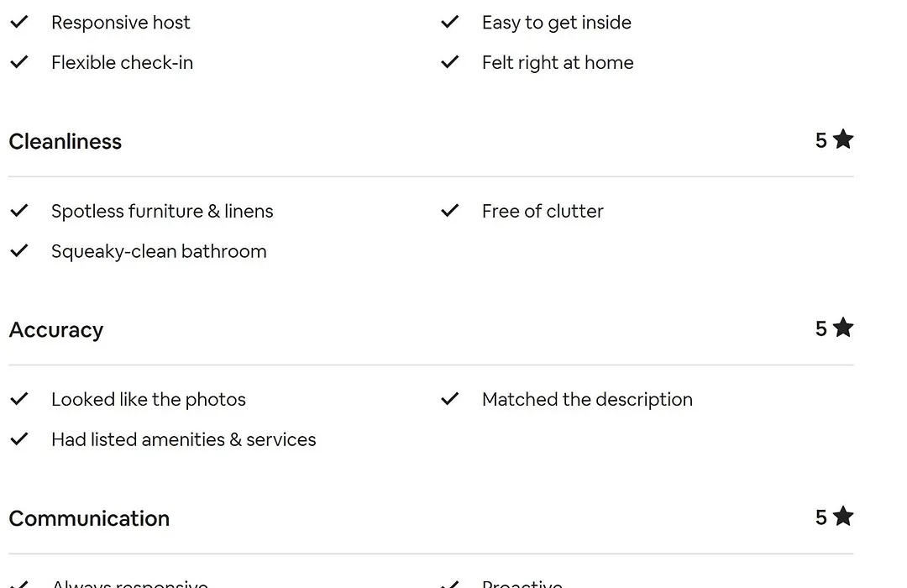Click checkmark beside Matched the description
The height and width of the screenshot is (588, 907).
click(x=449, y=399)
